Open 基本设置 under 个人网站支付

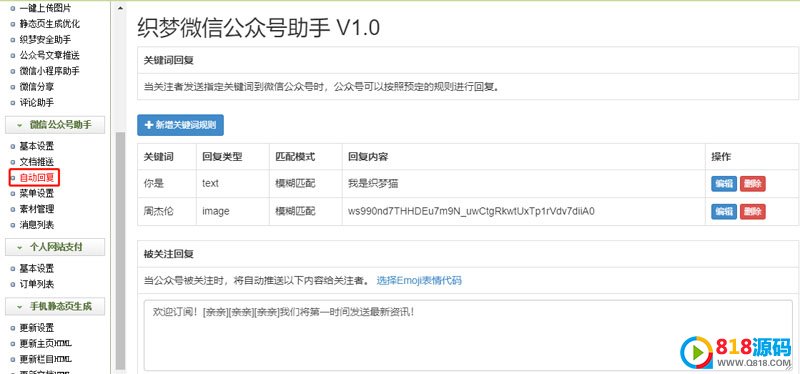[37, 268]
